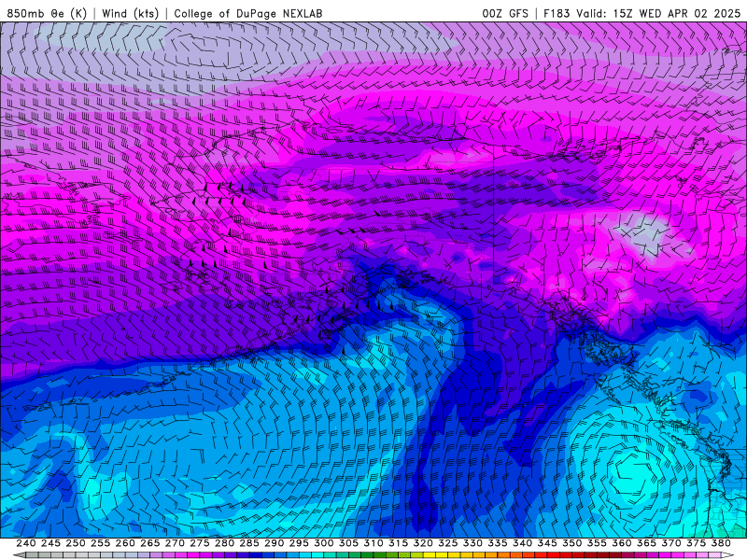Select the 290 value on the color scale
Viewport: 747px width, 560px height.
274,543
